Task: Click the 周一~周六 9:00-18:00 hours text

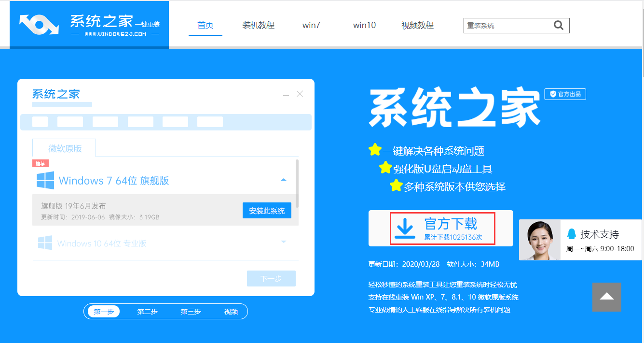Action: click(x=600, y=249)
